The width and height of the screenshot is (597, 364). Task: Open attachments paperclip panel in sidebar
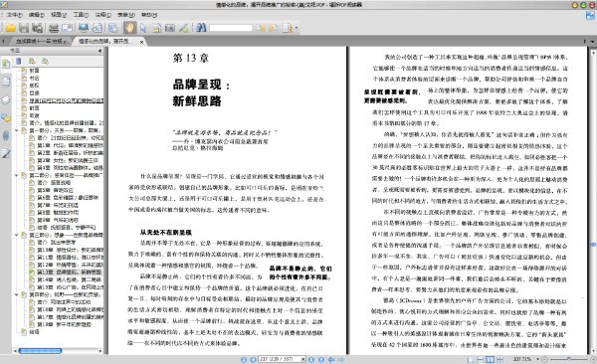click(6, 136)
